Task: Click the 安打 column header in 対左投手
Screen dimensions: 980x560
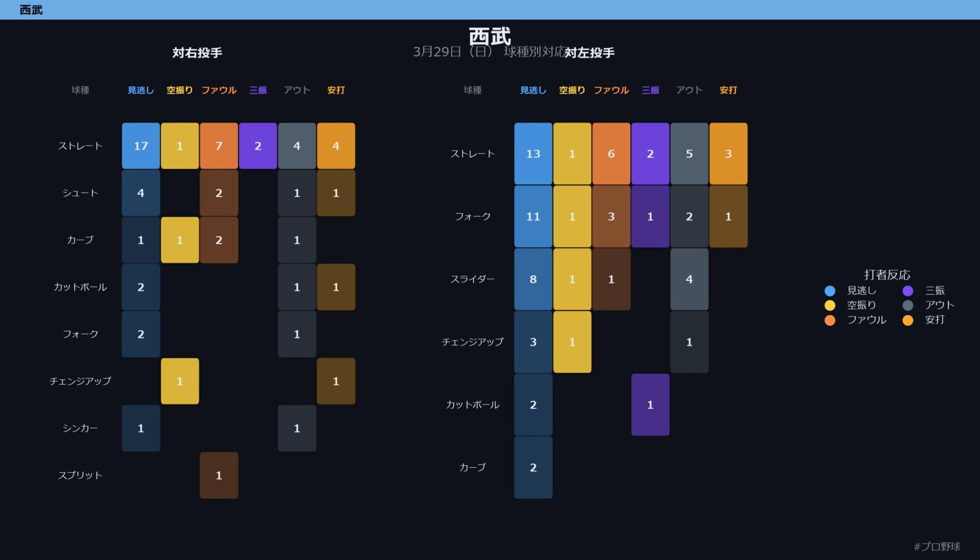Action: 728,90
